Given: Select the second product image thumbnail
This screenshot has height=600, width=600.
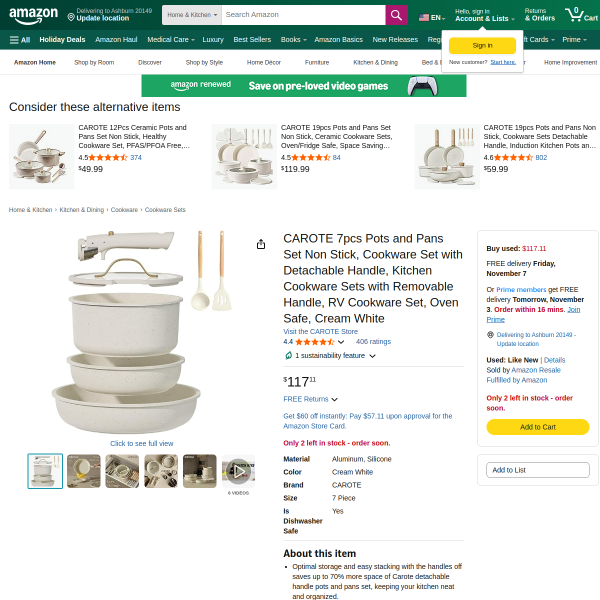Looking at the screenshot, I should [x=84, y=471].
